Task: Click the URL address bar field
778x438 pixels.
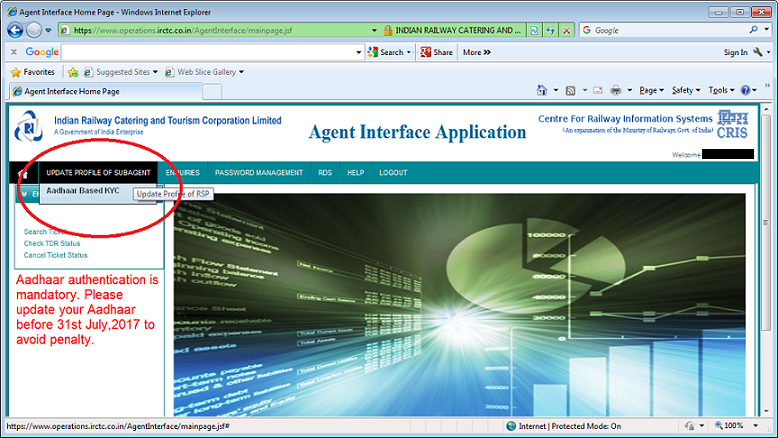Action: coord(220,30)
